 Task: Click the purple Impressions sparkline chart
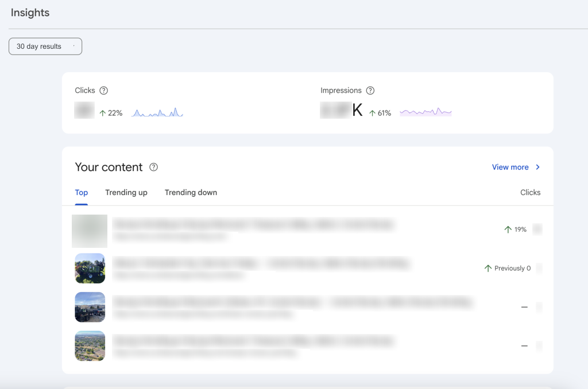[425, 112]
